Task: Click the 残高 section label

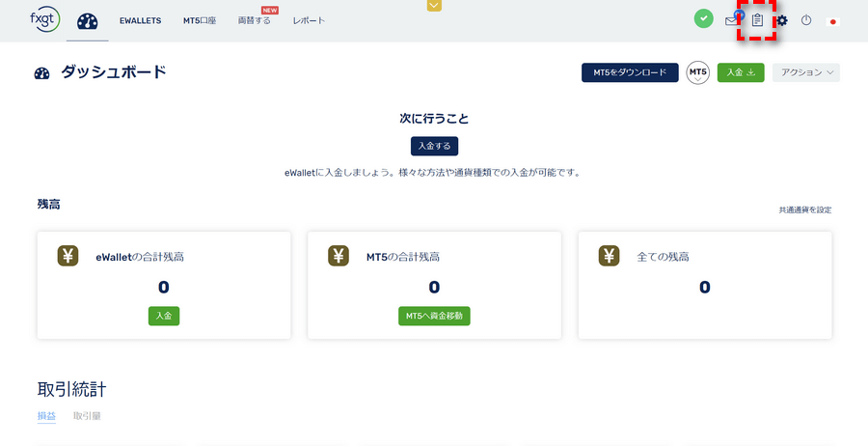Action: [49, 204]
